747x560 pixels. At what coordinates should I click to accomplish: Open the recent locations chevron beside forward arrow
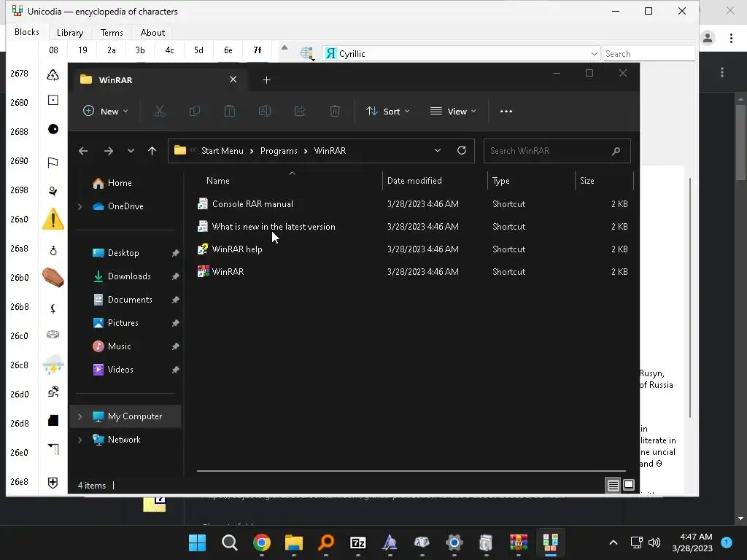click(x=131, y=151)
